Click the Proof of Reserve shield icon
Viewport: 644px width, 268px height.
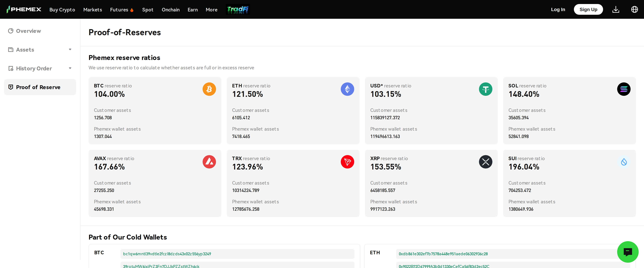11,87
